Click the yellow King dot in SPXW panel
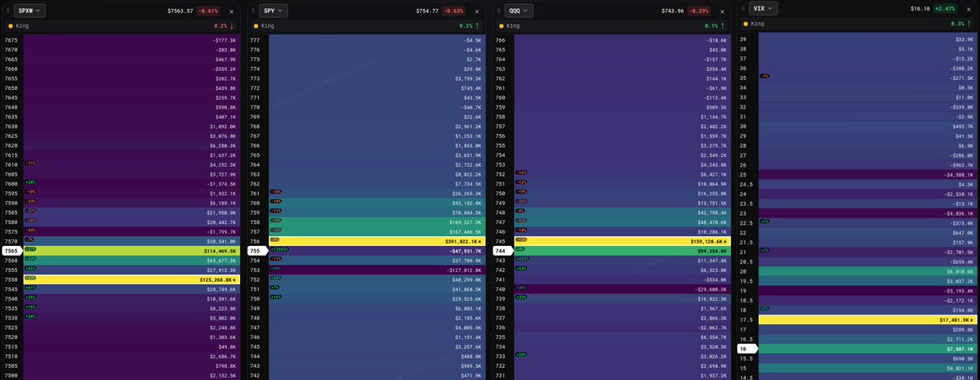Image resolution: width=980 pixels, height=380 pixels. point(10,26)
